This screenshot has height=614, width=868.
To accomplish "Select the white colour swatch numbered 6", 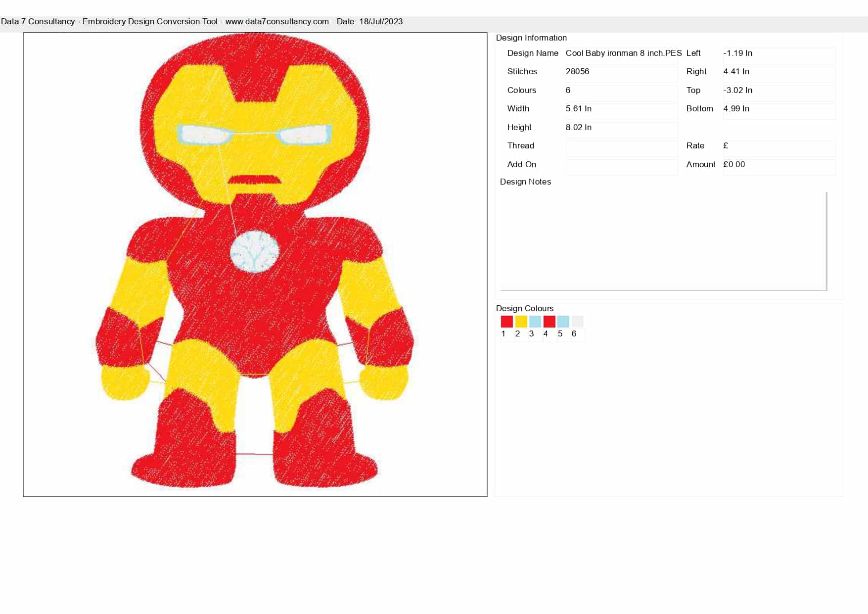I will tap(577, 322).
